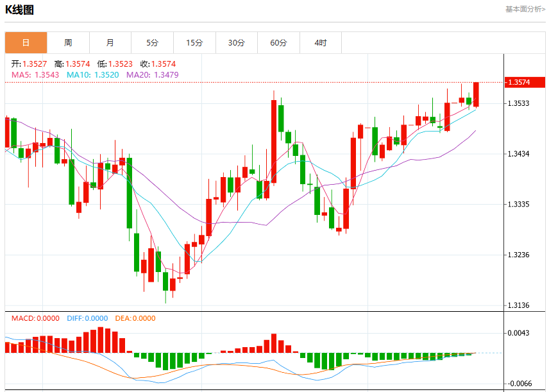Viewport: 549px width, 392px height.
Task: Switch to the 周 weekly tab
Action: click(x=68, y=43)
